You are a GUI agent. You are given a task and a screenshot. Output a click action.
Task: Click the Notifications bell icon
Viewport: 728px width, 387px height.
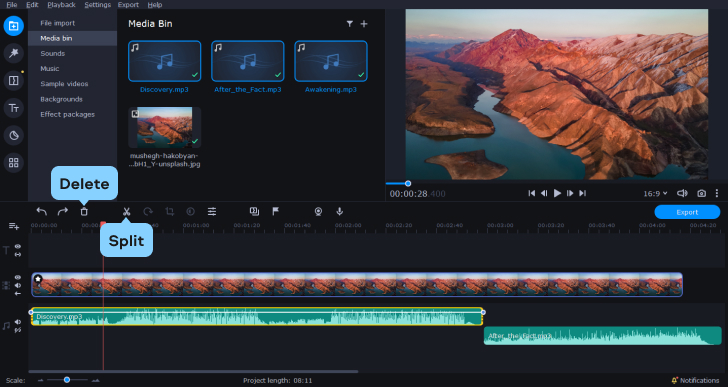(674, 381)
